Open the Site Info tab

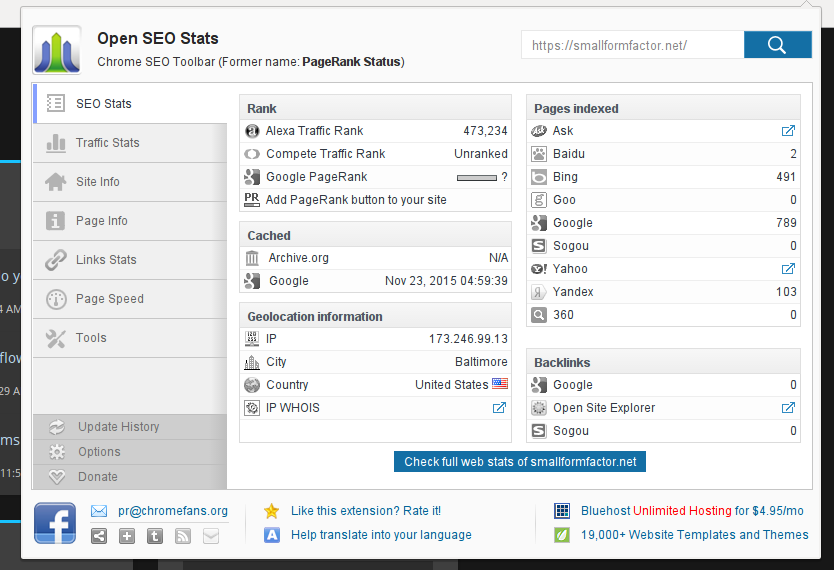point(130,182)
